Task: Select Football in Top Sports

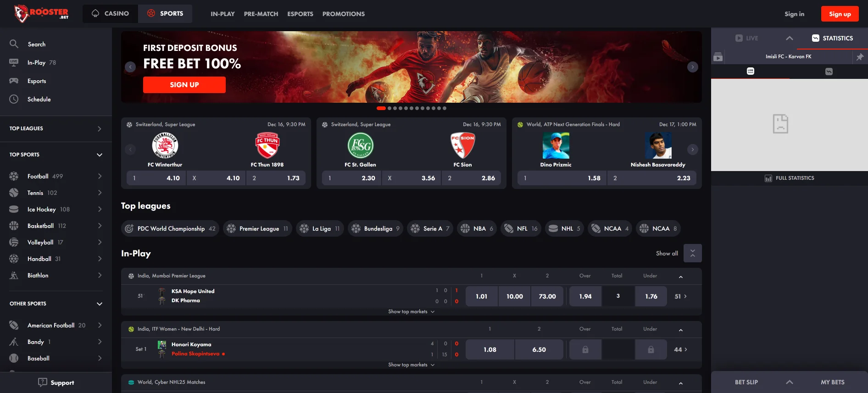Action: point(56,176)
